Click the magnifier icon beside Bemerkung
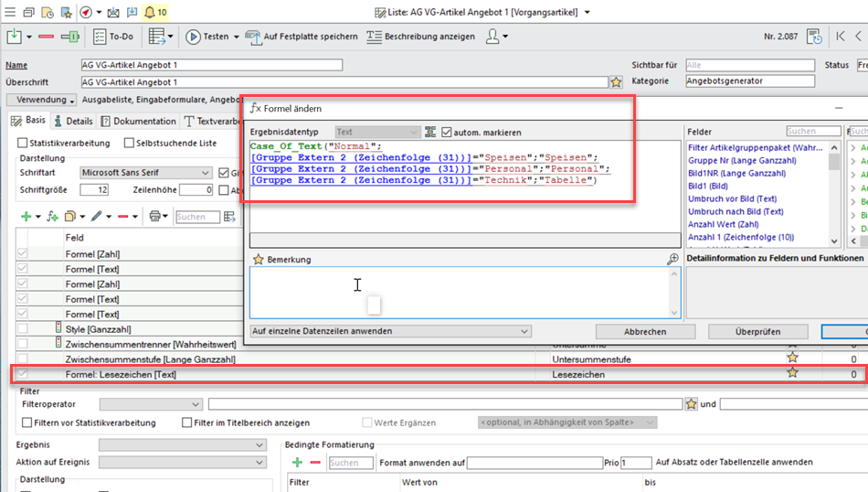Screen dimensions: 868x492 click(673, 260)
